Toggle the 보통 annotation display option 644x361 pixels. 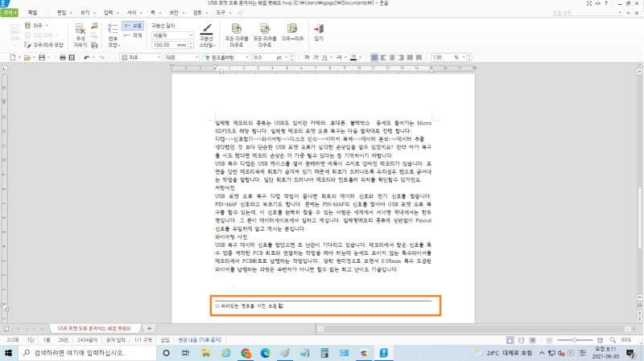point(133,26)
